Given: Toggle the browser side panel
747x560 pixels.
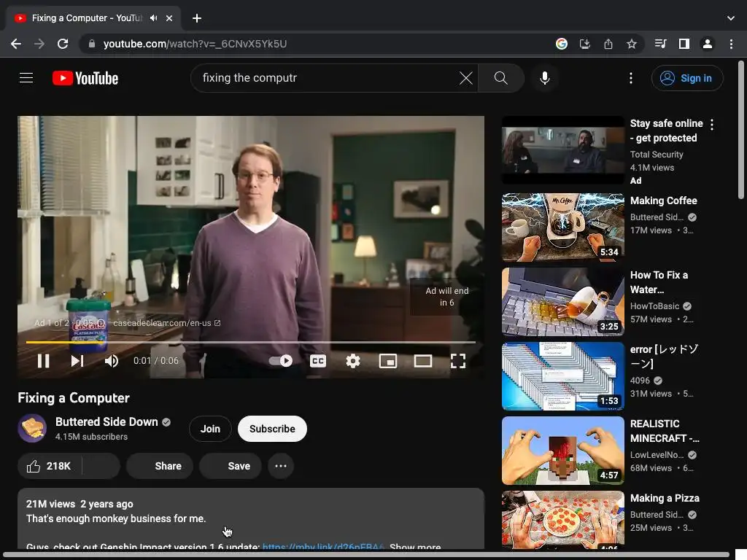Looking at the screenshot, I should (x=684, y=44).
